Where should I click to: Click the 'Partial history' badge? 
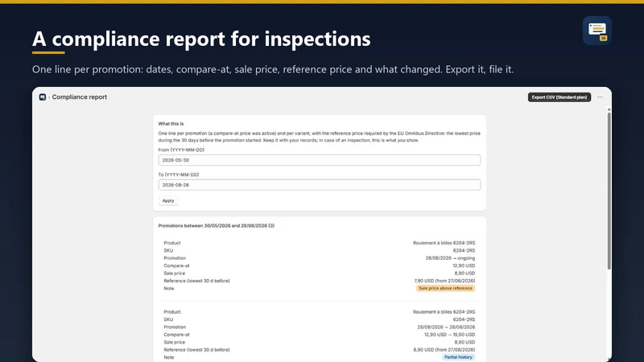pos(458,357)
